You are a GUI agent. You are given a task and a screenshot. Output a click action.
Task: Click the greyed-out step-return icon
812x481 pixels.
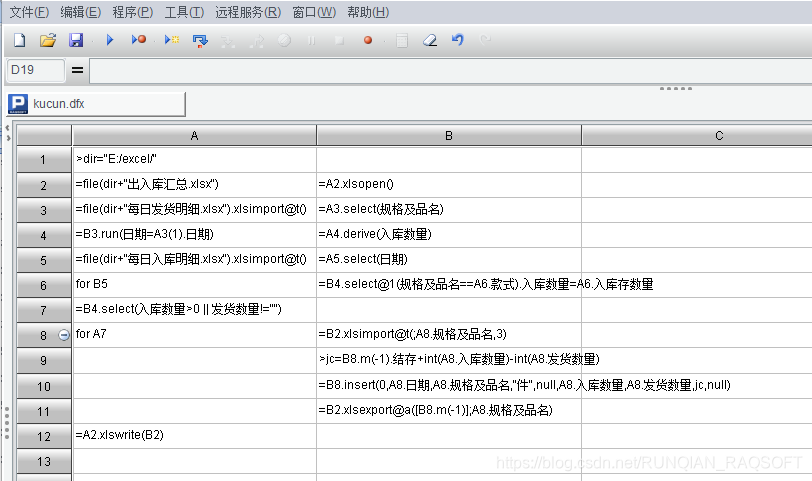[x=257, y=40]
